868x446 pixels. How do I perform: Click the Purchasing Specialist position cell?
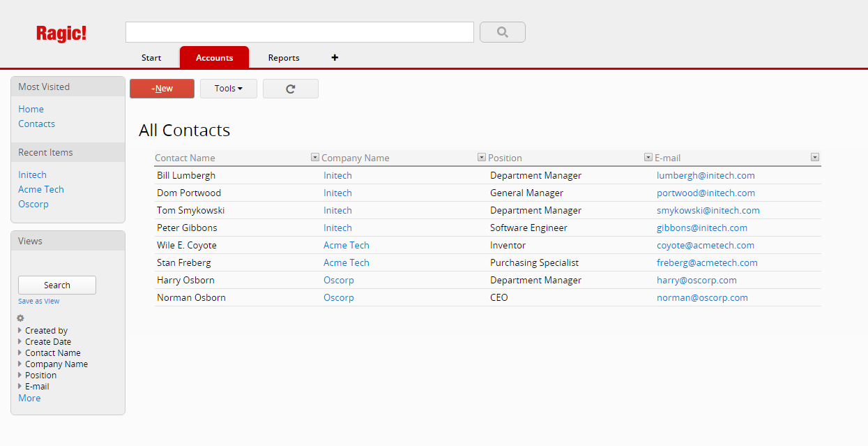click(534, 263)
